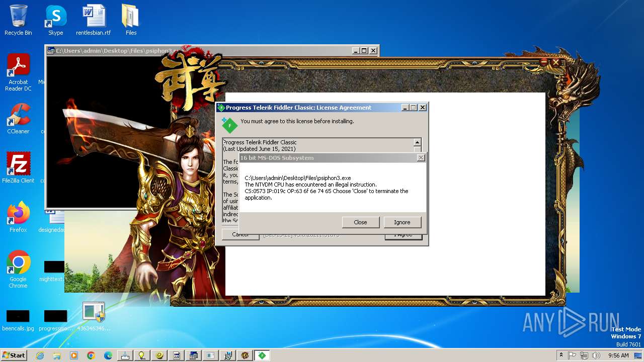This screenshot has width=644, height=362.
Task: Open volume speaker tray icon
Action: [596, 355]
